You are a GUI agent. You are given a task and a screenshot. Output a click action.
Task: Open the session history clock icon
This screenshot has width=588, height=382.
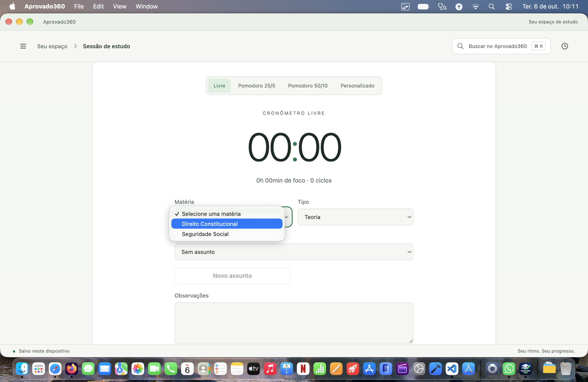coord(565,46)
